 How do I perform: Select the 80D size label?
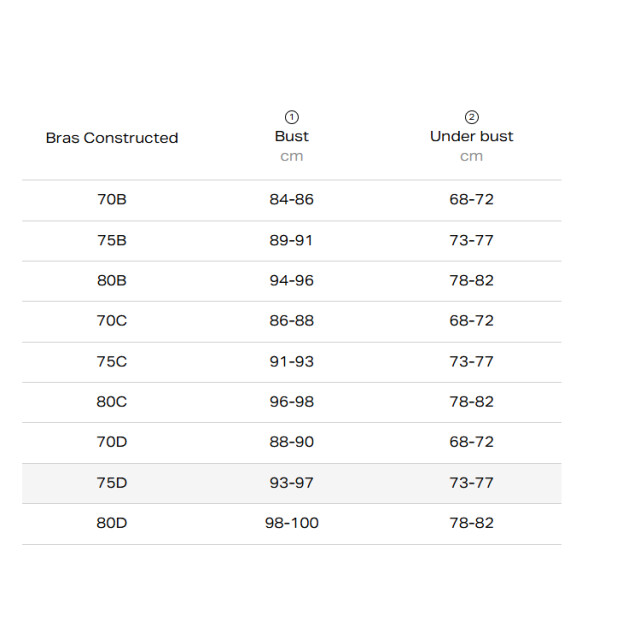point(112,523)
